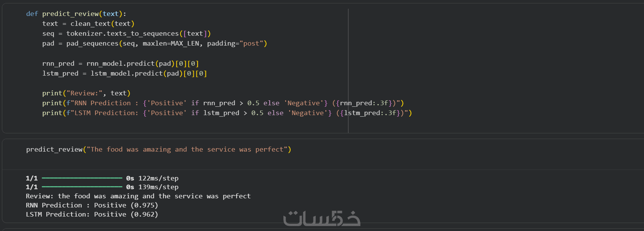The image size is (644, 231).
Task: Click the RNN Prediction output result (0.975)
Action: pos(144,205)
